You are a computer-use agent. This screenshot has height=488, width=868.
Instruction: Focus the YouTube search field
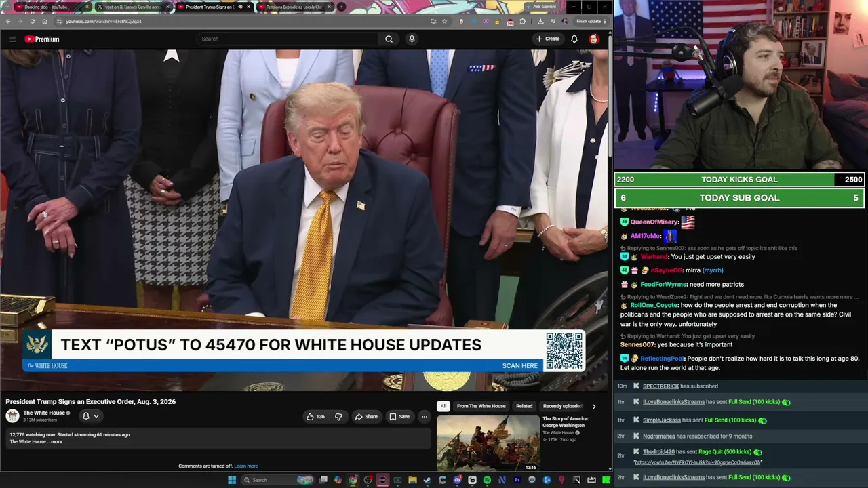click(288, 39)
